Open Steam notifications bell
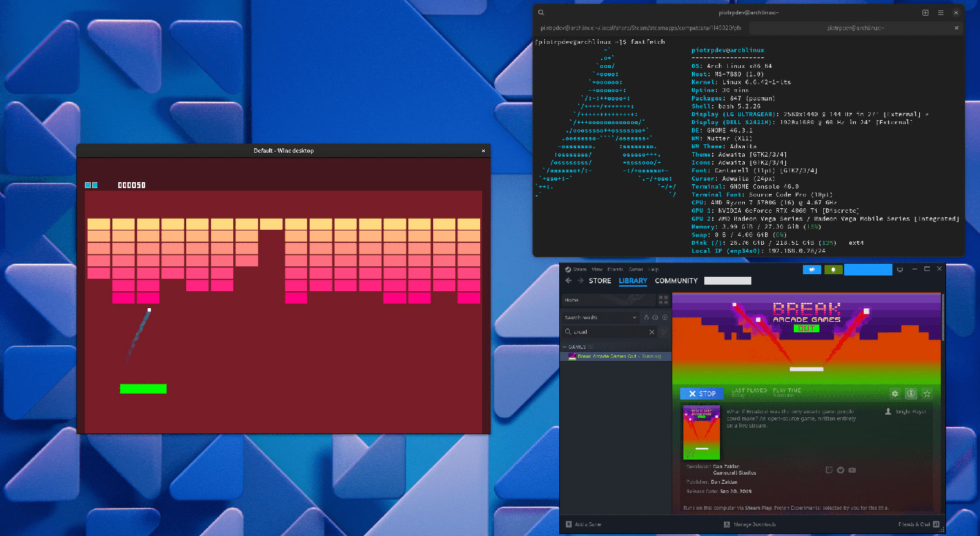The image size is (980, 536). [x=833, y=270]
